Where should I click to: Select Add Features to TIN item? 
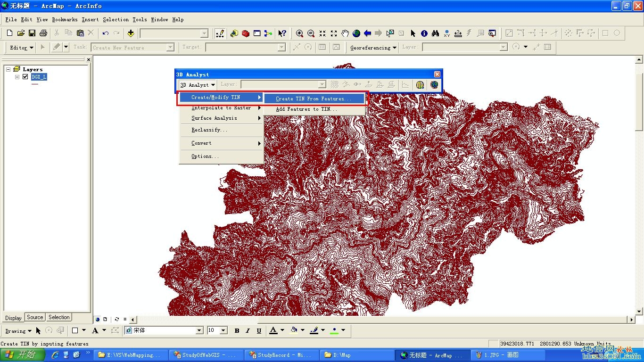pos(314,109)
